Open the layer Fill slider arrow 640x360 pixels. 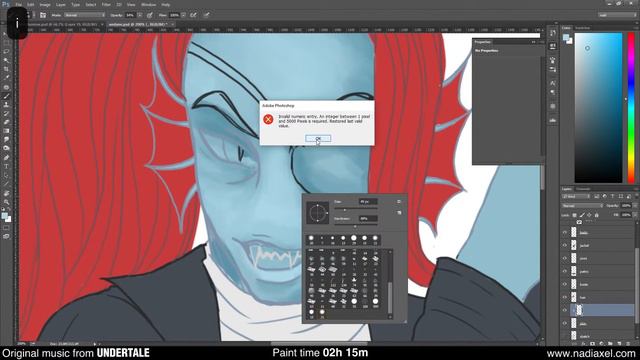tap(634, 215)
